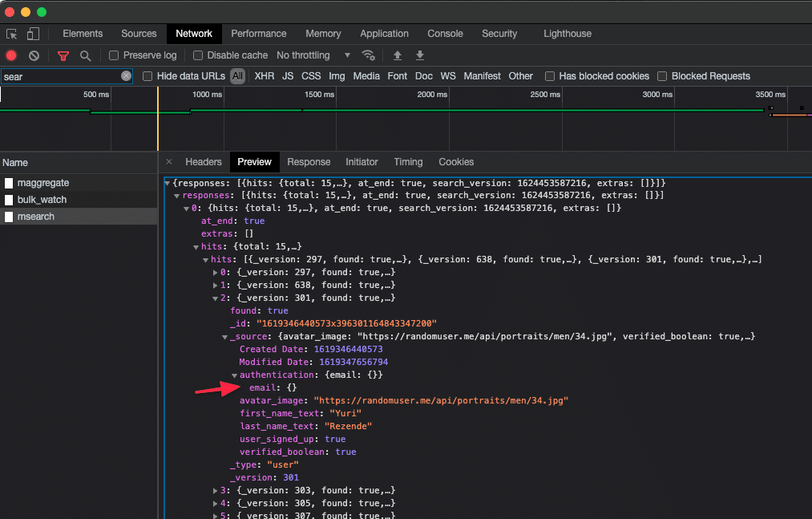Image resolution: width=812 pixels, height=519 pixels.
Task: Toggle the red filter funnel icon
Action: [x=63, y=55]
